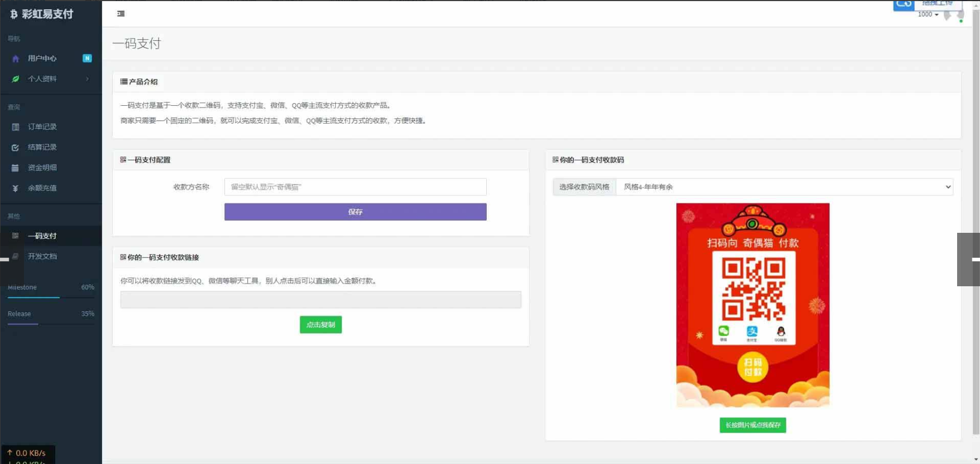This screenshot has width=980, height=464.
Task: Expand the 个人资料 submenu chevron
Action: pos(87,79)
